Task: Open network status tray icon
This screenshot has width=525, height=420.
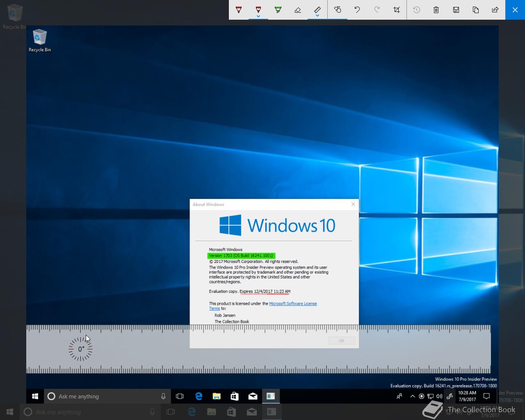Action: [x=430, y=396]
